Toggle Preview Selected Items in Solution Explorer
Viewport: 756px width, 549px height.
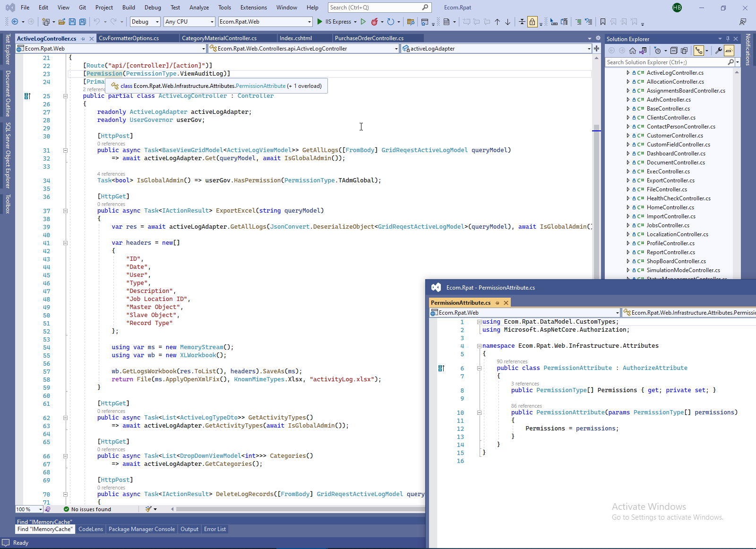[x=729, y=51]
